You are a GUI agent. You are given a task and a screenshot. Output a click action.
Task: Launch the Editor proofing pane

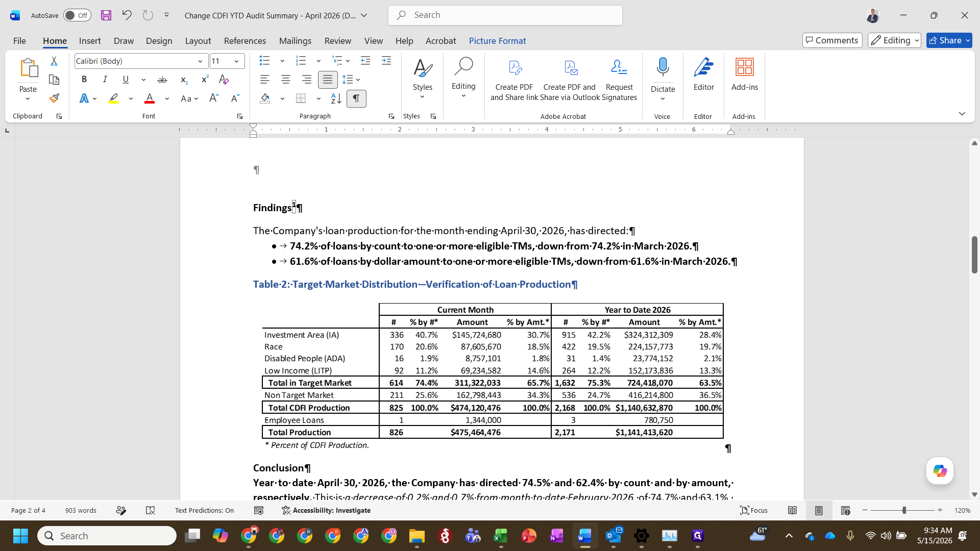(x=703, y=74)
